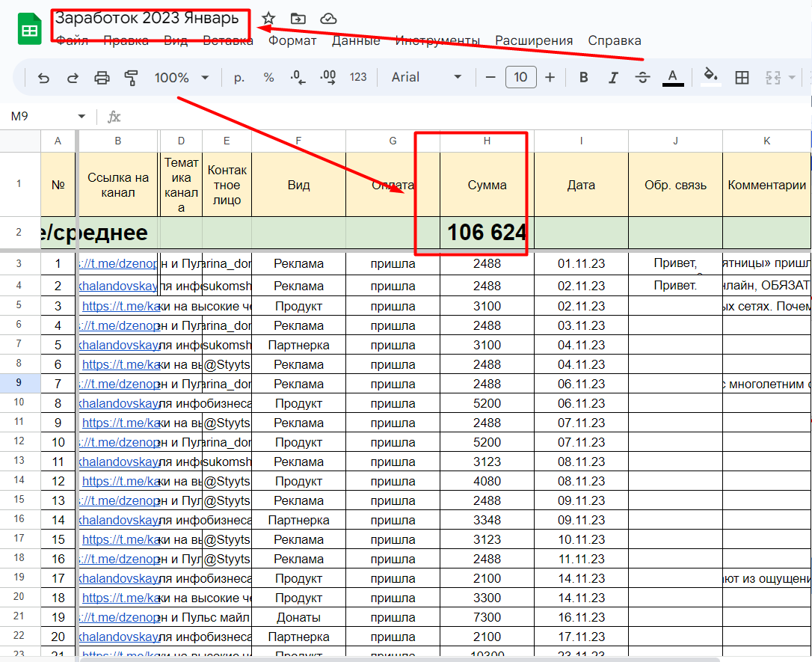
Task: Star the document Заработок 2023 Январь
Action: click(268, 19)
